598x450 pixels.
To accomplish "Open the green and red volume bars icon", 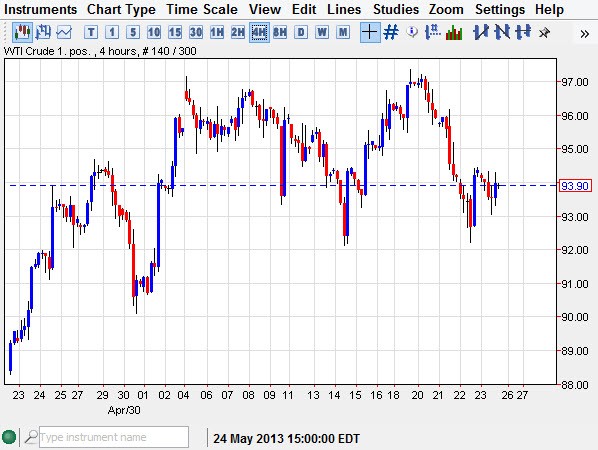I will [454, 33].
